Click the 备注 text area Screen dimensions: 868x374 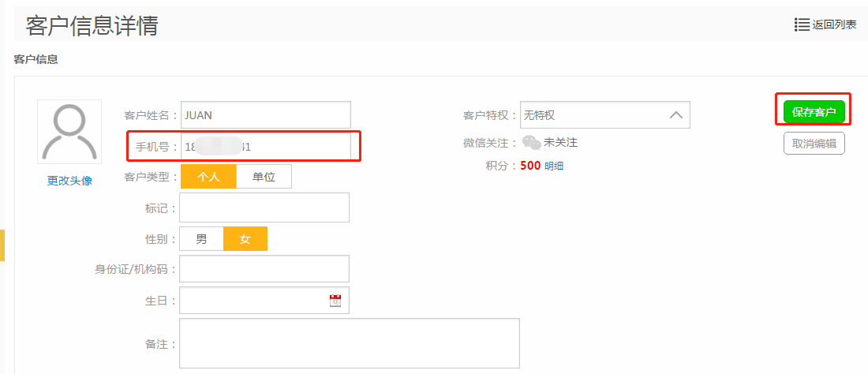350,343
